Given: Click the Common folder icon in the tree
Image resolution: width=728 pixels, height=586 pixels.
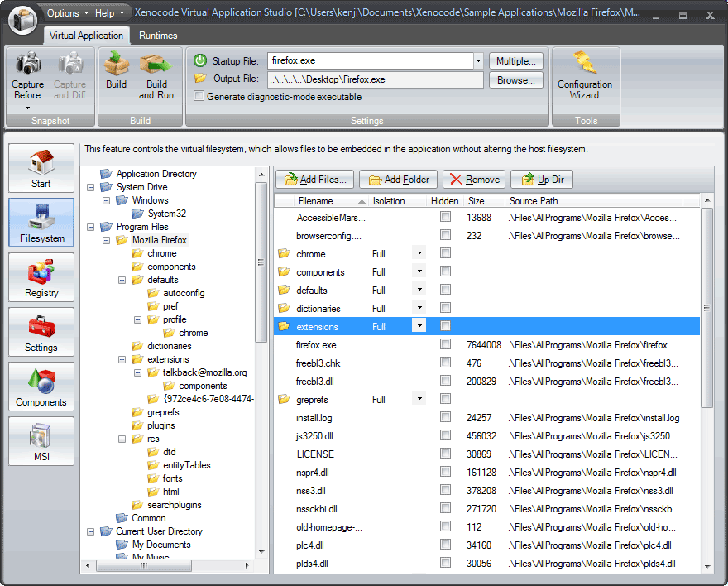Looking at the screenshot, I should [122, 518].
